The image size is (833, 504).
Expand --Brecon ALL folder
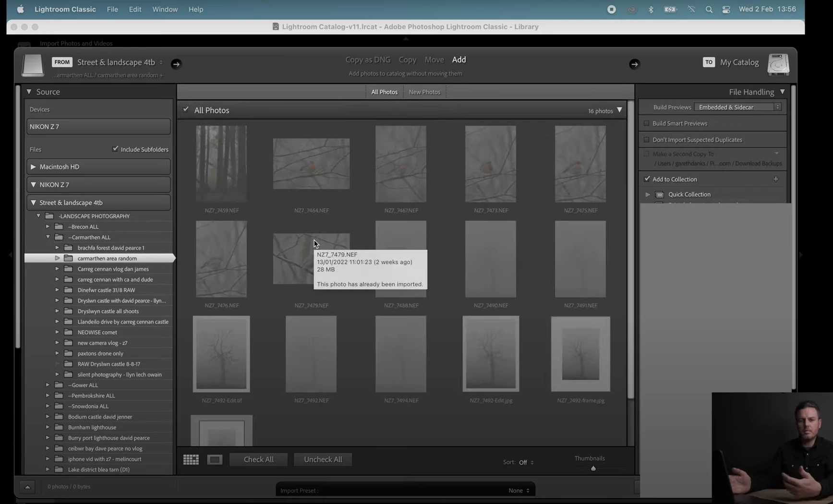click(48, 227)
